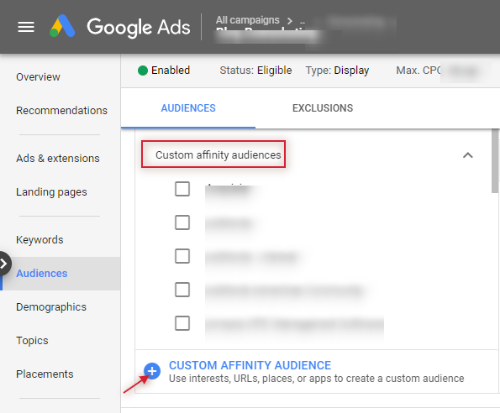Collapse the Custom affinity audiences section
Image resolution: width=500 pixels, height=413 pixels.
click(468, 155)
